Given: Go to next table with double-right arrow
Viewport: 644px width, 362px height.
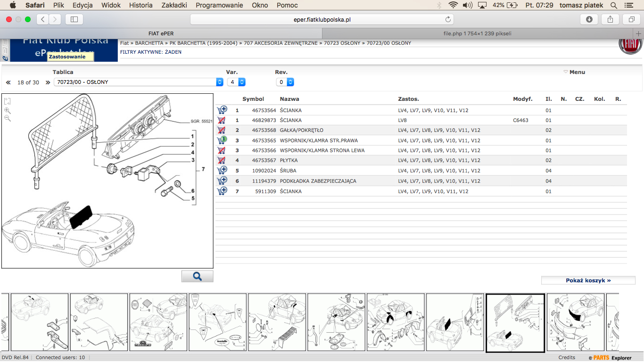Looking at the screenshot, I should pyautogui.click(x=48, y=82).
